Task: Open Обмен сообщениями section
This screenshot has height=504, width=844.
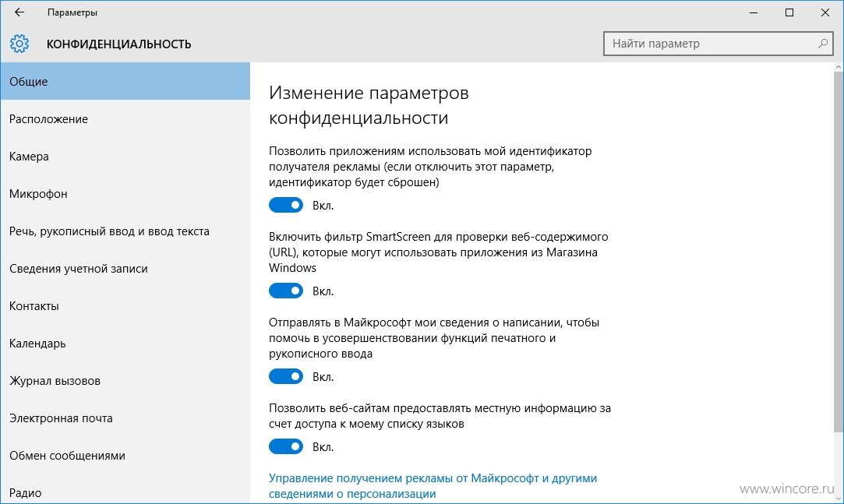Action: 125,456
